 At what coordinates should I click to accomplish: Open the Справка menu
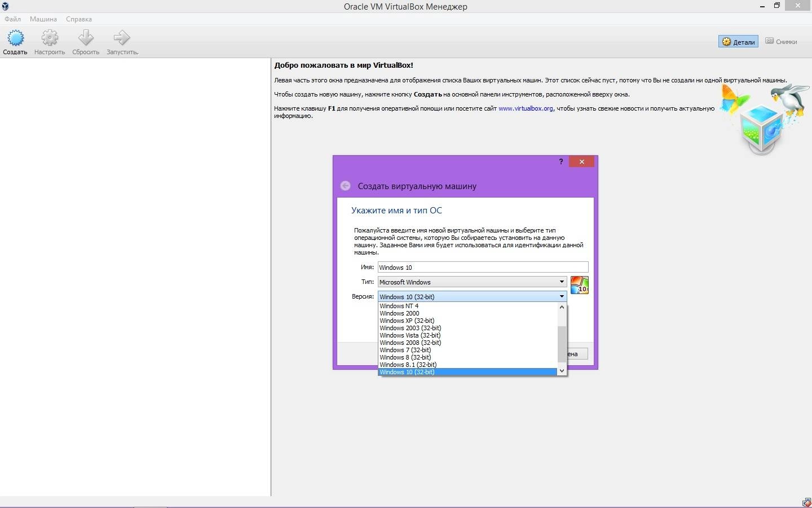(79, 19)
